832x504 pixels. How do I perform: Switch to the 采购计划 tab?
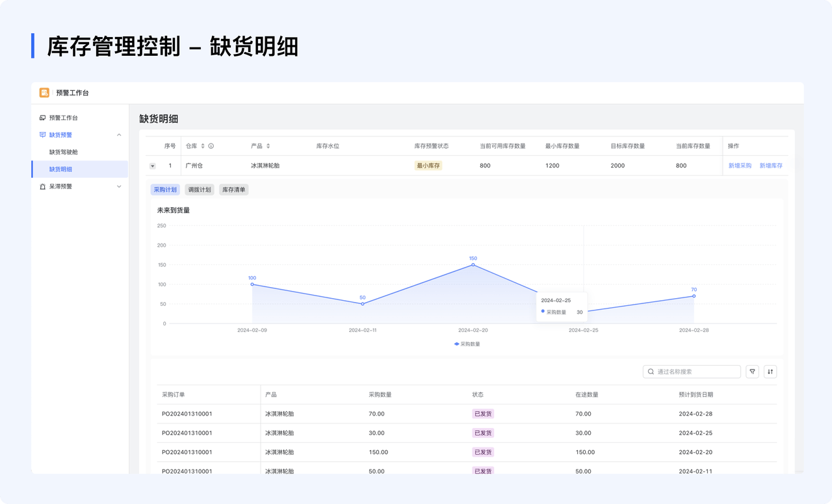click(x=165, y=190)
